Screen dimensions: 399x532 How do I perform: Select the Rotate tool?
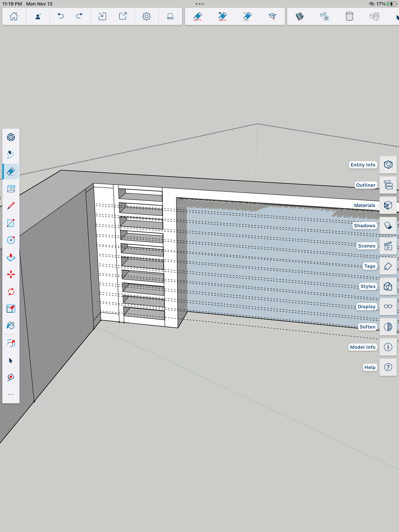[x=11, y=292]
